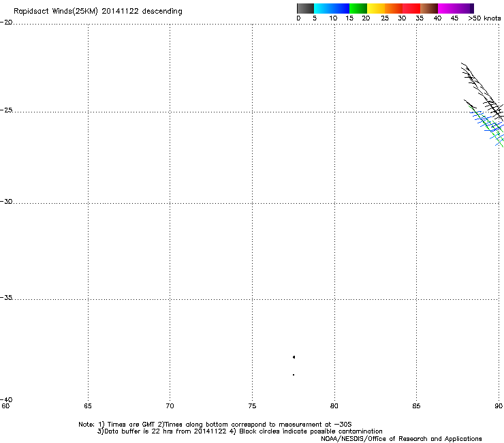
Task: Click the '-20' latitude axis label
Action: [x=6, y=22]
